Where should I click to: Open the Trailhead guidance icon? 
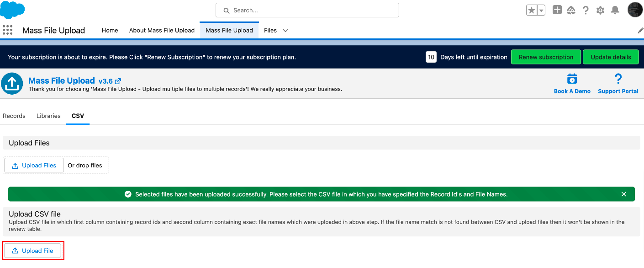(x=571, y=10)
